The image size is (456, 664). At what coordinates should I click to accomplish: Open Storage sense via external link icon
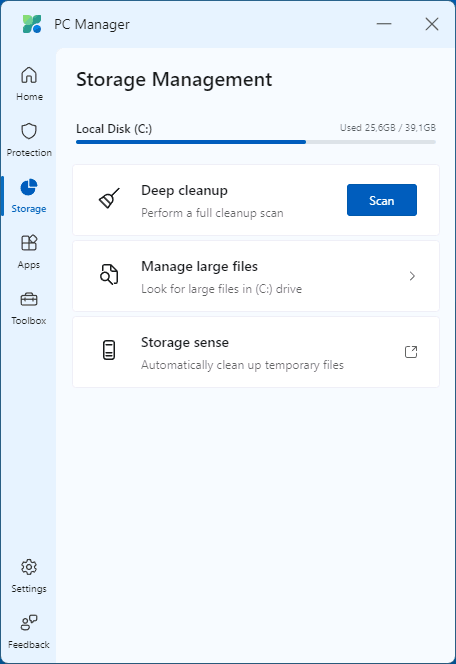click(x=411, y=352)
